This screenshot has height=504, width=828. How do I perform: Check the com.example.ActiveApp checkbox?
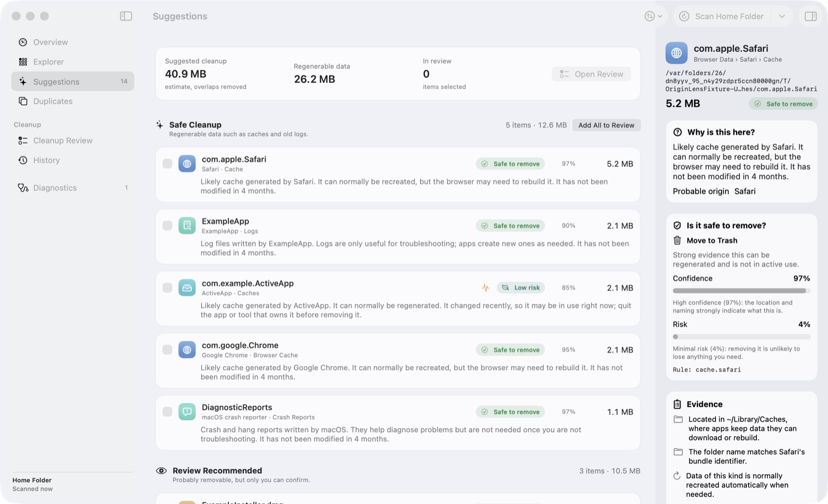pyautogui.click(x=167, y=288)
